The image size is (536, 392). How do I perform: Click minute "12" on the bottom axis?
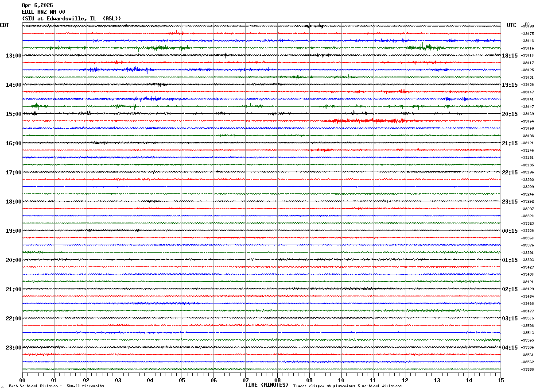coord(405,380)
